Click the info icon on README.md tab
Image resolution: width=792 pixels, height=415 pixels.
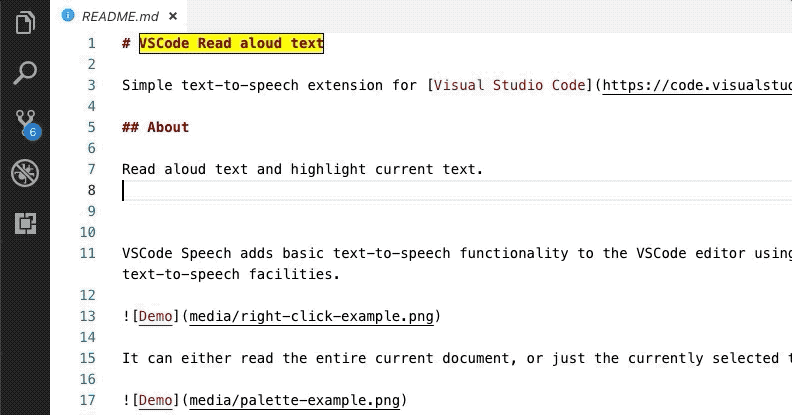pyautogui.click(x=67, y=15)
